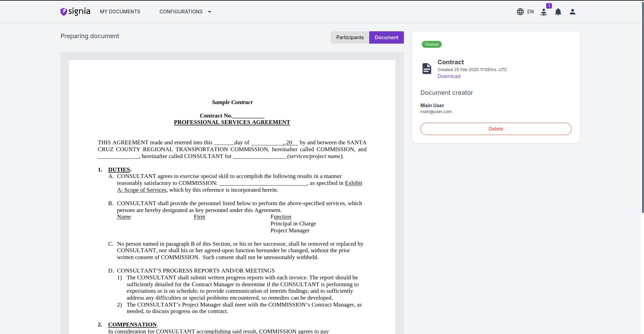The image size is (644, 334).
Task: Click the 'Document creator' label
Action: click(447, 93)
